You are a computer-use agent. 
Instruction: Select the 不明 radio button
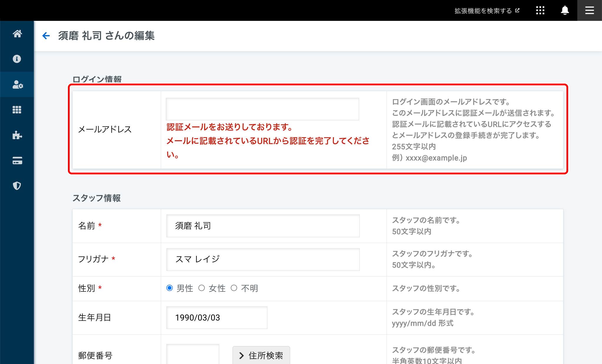pos(234,288)
